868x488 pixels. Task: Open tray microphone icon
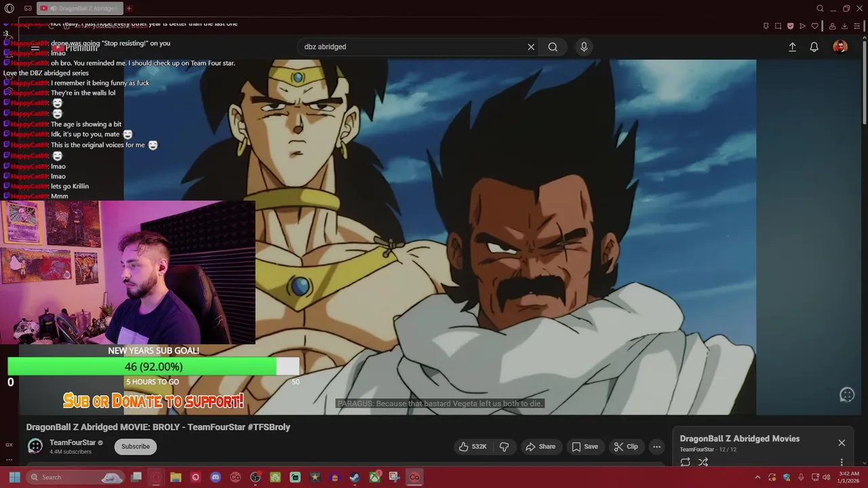pyautogui.click(x=801, y=477)
